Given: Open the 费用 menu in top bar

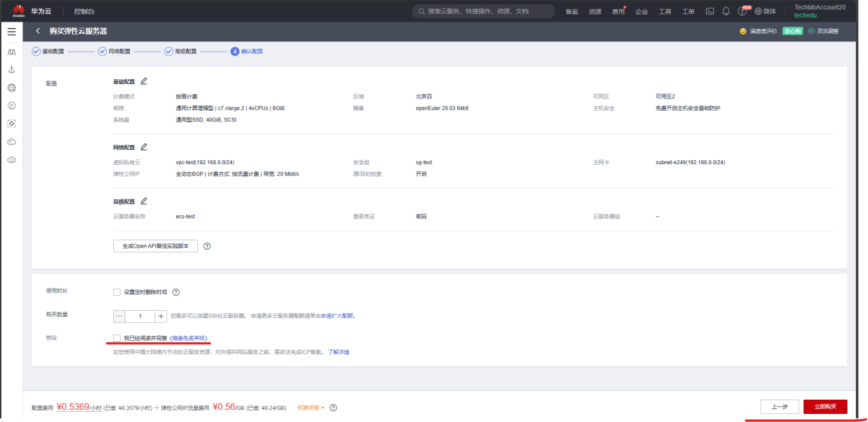Looking at the screenshot, I should (618, 12).
